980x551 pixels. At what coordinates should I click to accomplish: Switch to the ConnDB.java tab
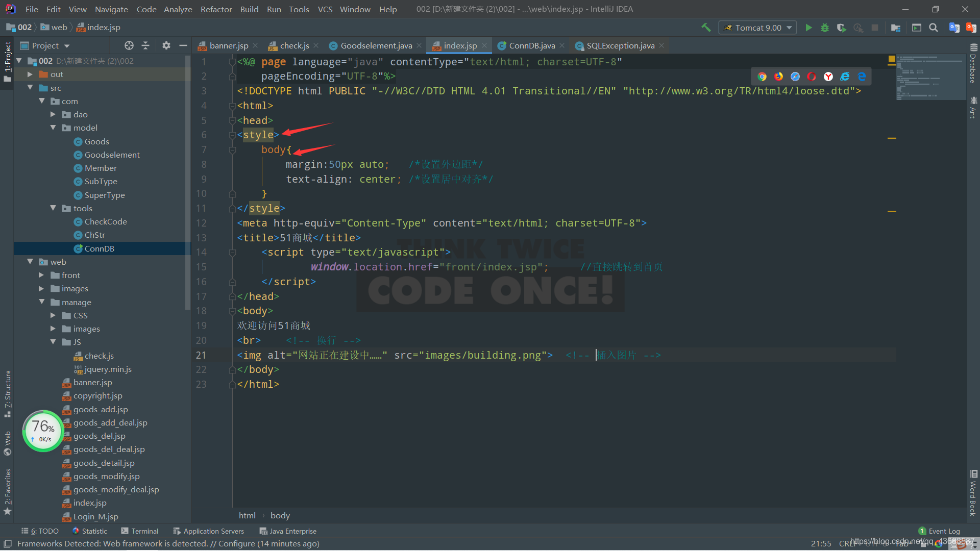pyautogui.click(x=531, y=45)
